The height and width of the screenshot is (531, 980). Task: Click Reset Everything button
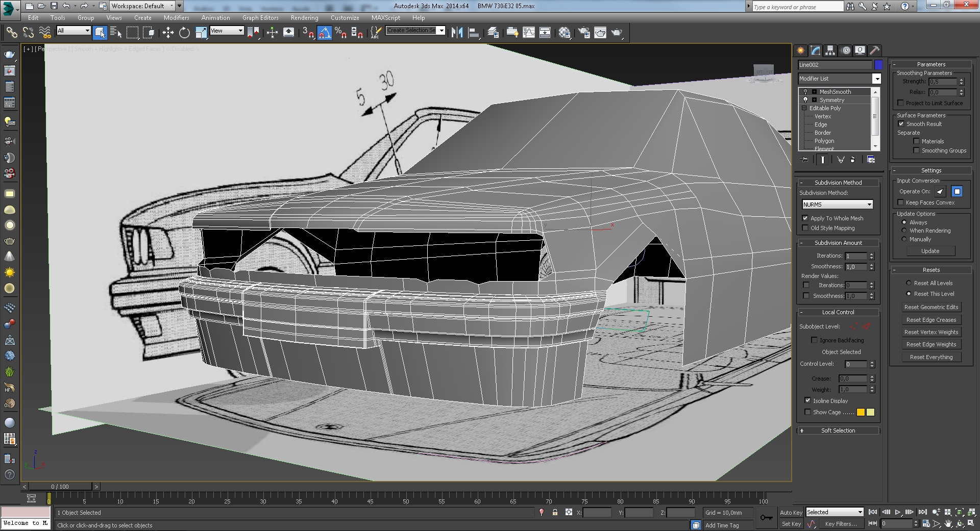coord(931,357)
